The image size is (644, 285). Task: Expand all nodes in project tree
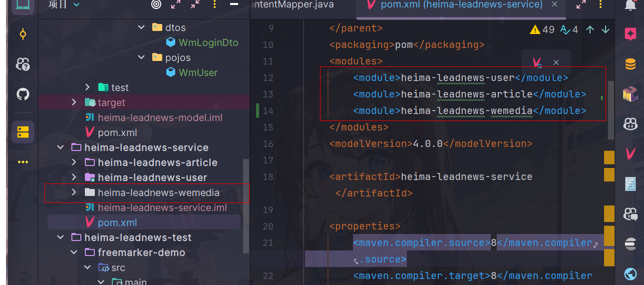point(176,4)
